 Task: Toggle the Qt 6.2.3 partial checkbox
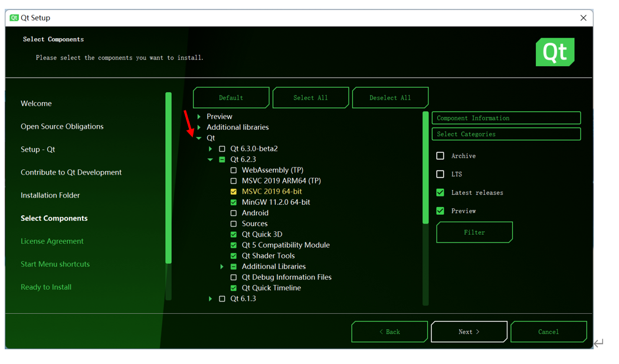(222, 159)
